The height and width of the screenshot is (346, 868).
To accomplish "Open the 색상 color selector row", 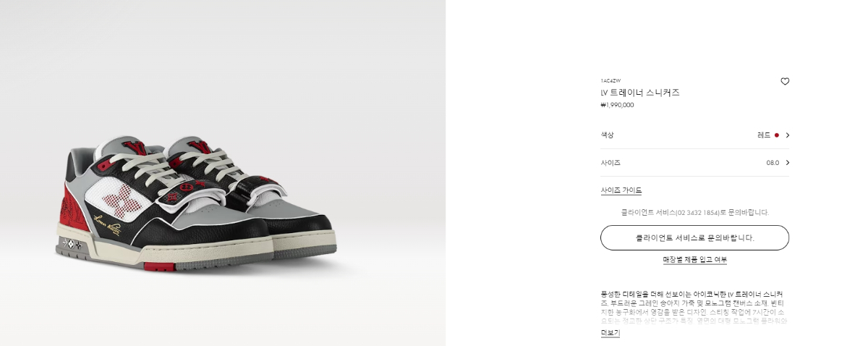I will click(x=694, y=135).
